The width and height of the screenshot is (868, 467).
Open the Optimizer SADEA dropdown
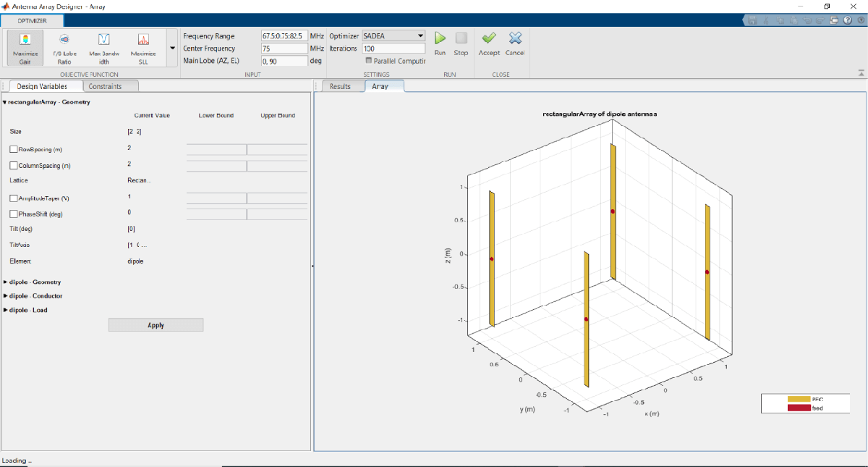(393, 35)
